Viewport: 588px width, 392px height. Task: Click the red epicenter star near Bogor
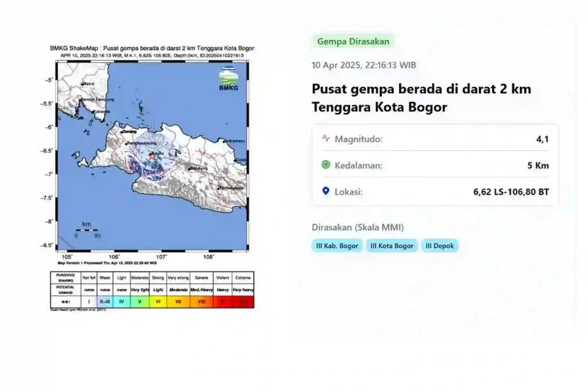pos(152,157)
